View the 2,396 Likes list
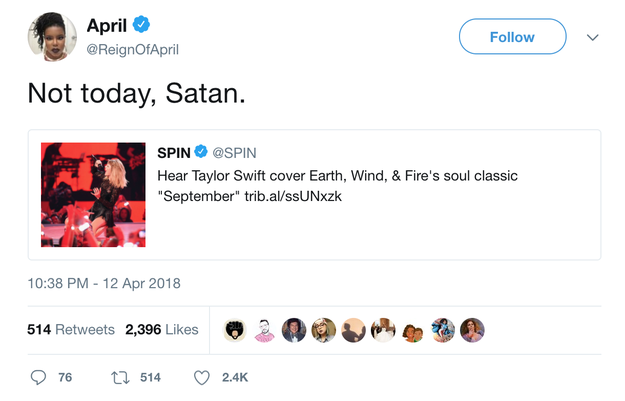The image size is (625, 401). [x=162, y=330]
